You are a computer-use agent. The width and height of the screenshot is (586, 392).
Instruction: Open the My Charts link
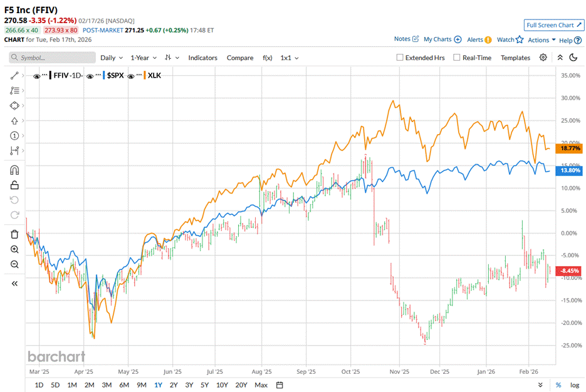tap(442, 39)
